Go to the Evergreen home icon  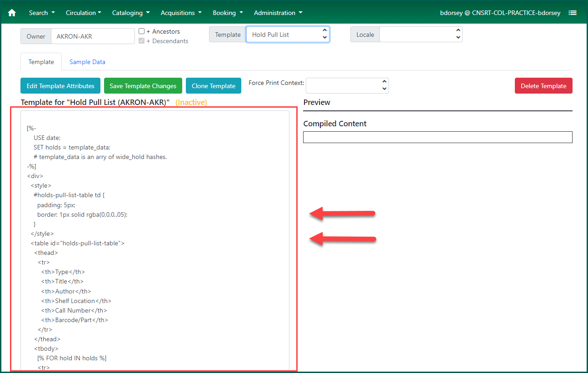(12, 13)
